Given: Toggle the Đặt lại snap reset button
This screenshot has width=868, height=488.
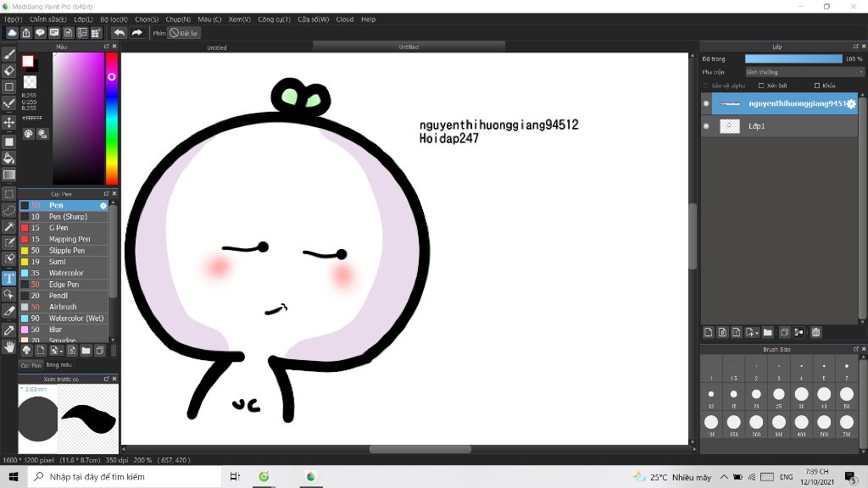Looking at the screenshot, I should point(184,33).
